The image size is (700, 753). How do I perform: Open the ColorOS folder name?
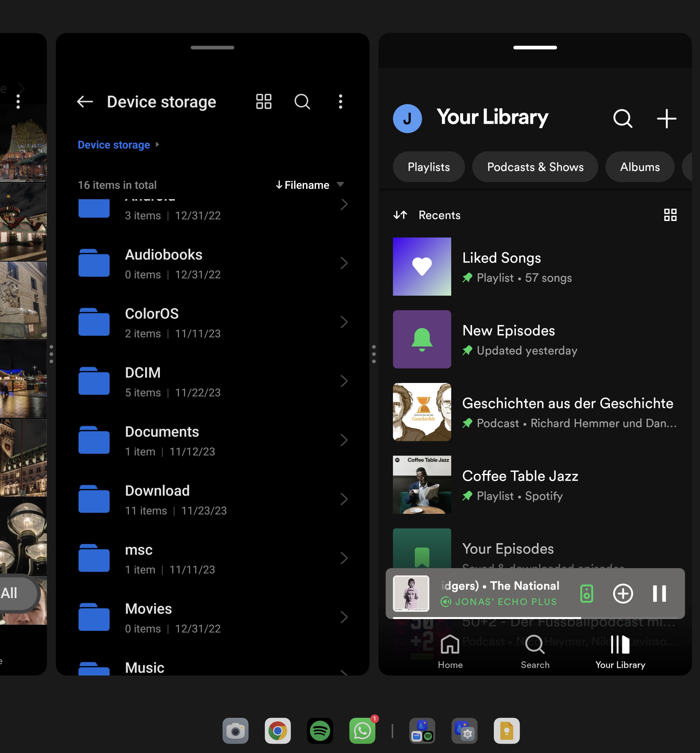pos(152,313)
